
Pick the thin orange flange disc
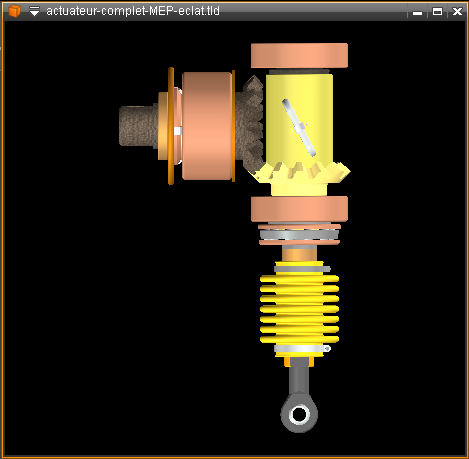[x=171, y=126]
